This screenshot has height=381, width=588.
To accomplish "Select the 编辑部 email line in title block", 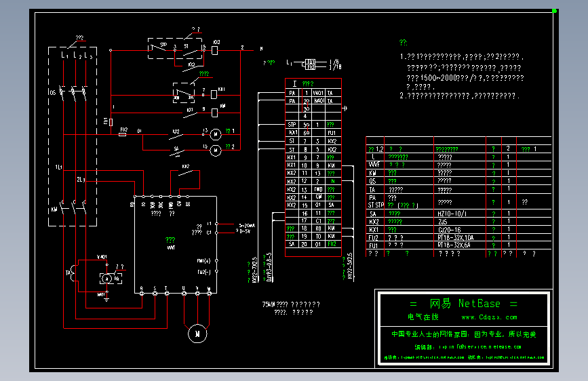I will coord(468,347).
